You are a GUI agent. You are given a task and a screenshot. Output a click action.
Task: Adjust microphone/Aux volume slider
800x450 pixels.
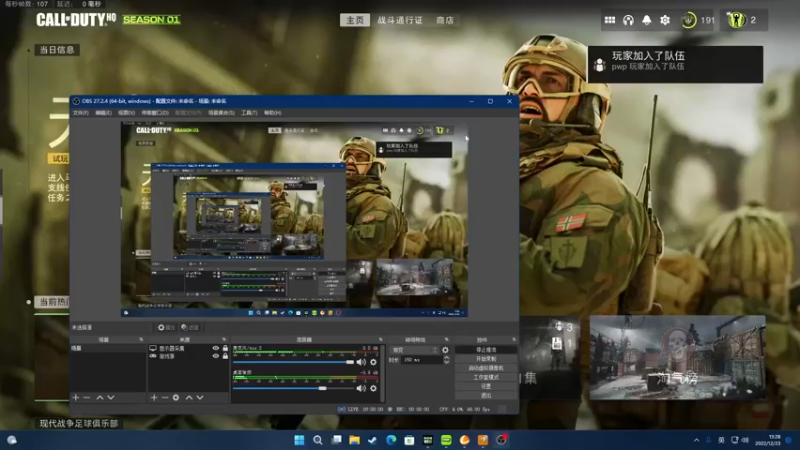(293, 362)
